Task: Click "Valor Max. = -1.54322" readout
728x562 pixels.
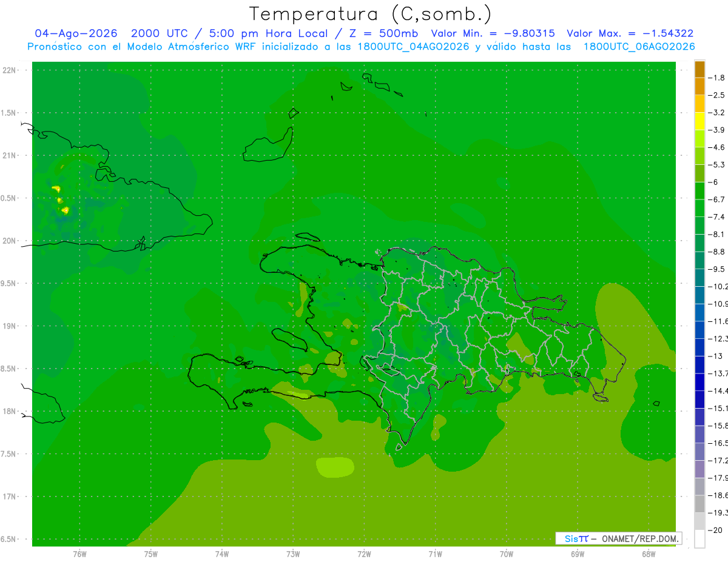Action: coord(630,33)
